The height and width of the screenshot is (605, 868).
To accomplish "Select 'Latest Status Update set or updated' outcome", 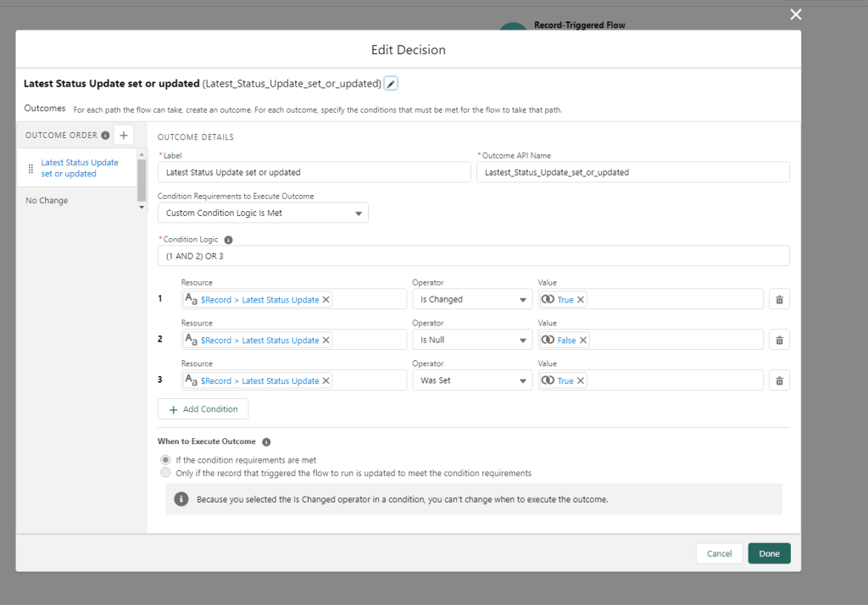I will (80, 168).
